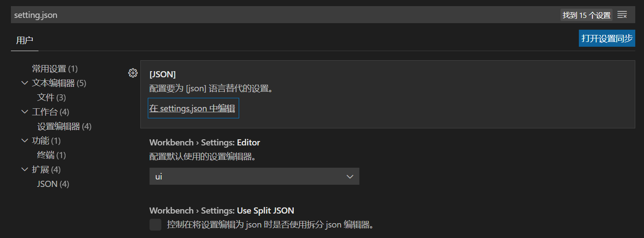Click the gear icon beside [JSON] setting
644x238 pixels.
click(133, 73)
